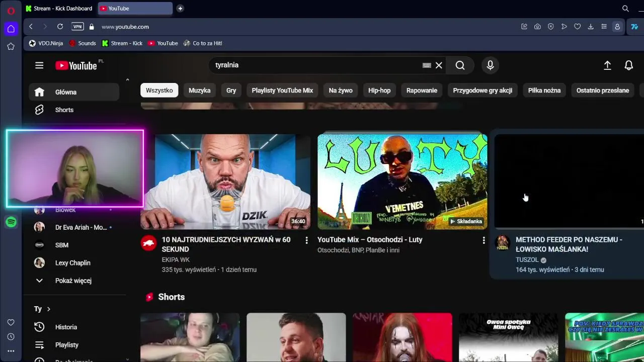
Task: Select Ostatnio przesłane filter chip
Action: (603, 90)
